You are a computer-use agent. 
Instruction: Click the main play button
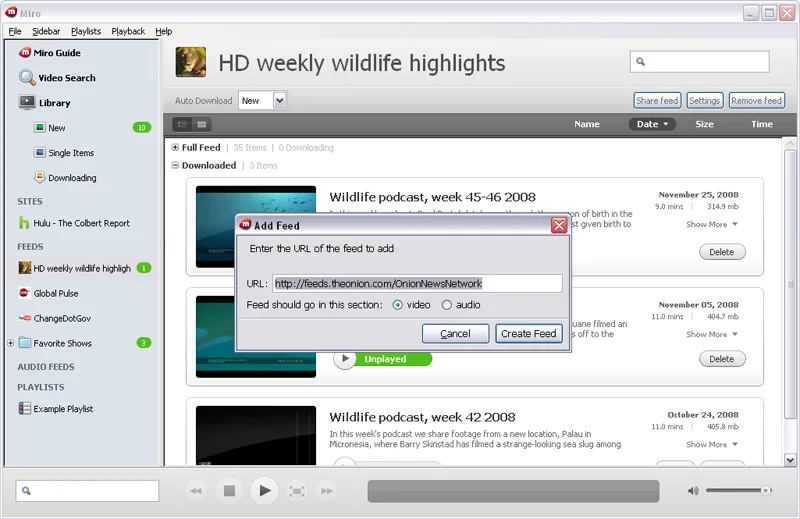point(264,490)
